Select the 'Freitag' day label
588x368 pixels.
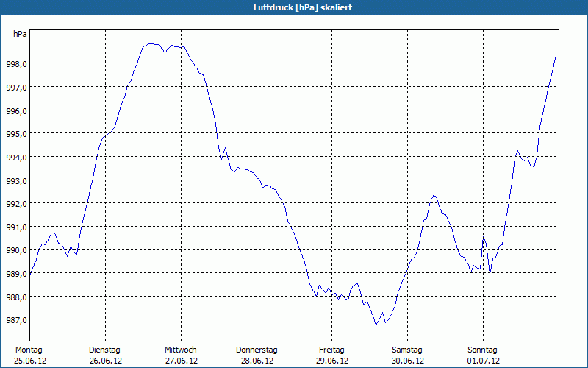point(331,350)
